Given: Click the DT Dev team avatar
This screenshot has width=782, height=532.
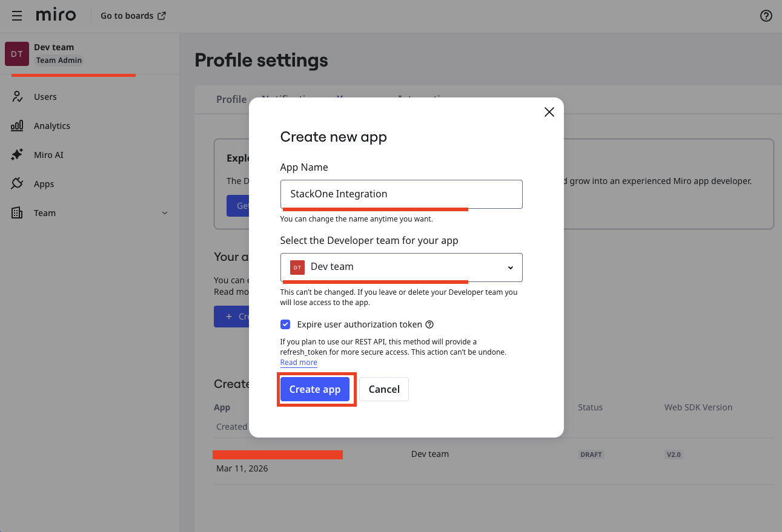Looking at the screenshot, I should point(17,54).
